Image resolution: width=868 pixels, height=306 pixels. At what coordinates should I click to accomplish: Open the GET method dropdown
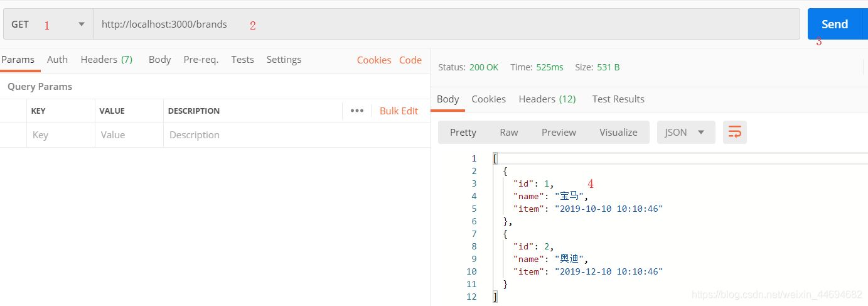point(48,24)
